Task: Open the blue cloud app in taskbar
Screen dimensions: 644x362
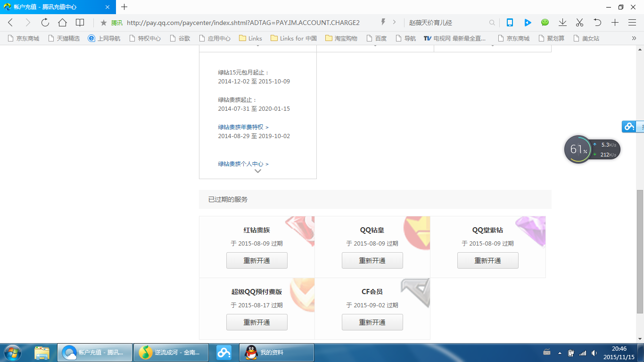Action: coord(224,353)
